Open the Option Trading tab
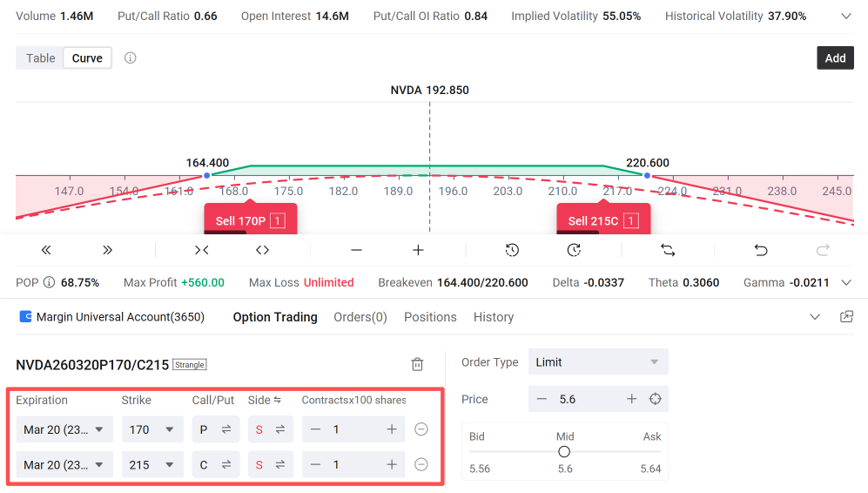This screenshot has height=493, width=868. point(275,317)
